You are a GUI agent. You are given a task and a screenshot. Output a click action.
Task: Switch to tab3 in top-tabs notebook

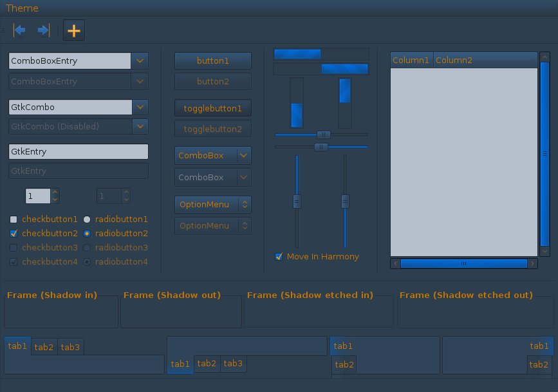[x=70, y=347]
